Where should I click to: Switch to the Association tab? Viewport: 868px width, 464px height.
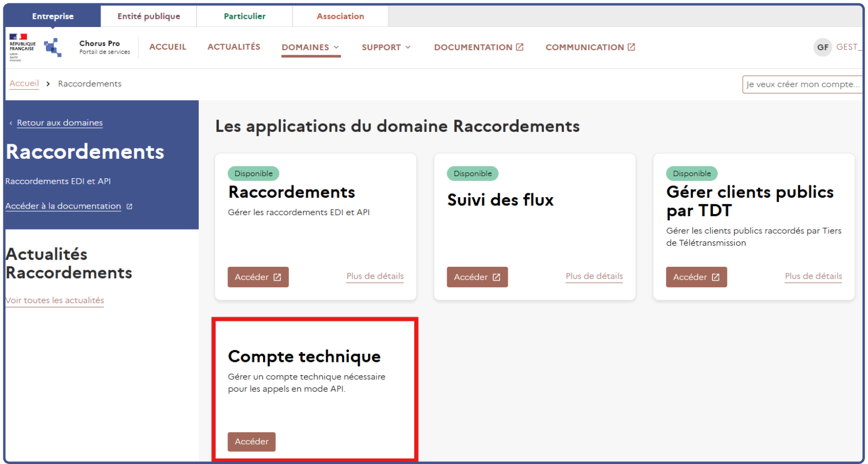(x=340, y=16)
